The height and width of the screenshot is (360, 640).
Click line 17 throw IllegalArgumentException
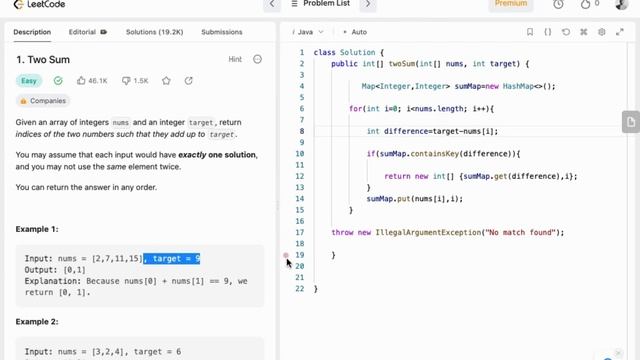[x=448, y=233]
